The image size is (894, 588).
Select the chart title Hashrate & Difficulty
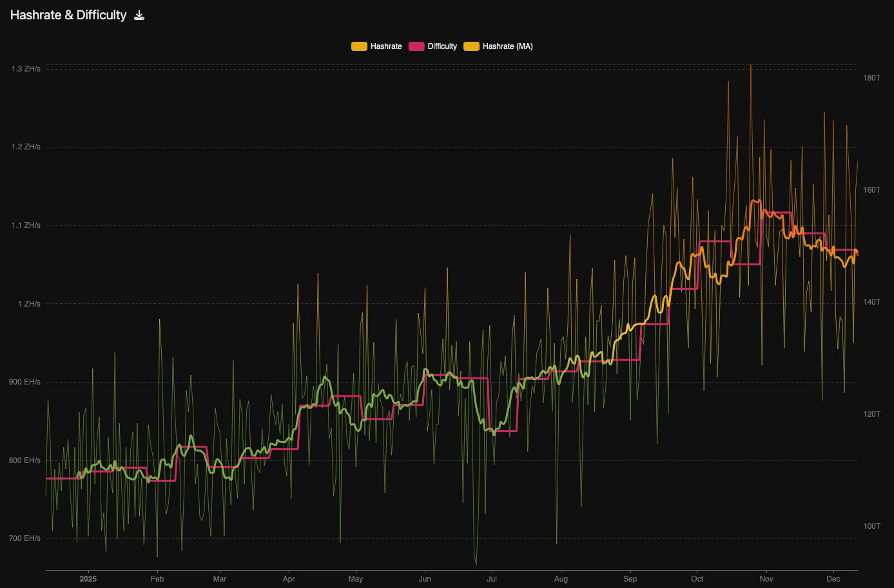coord(68,15)
